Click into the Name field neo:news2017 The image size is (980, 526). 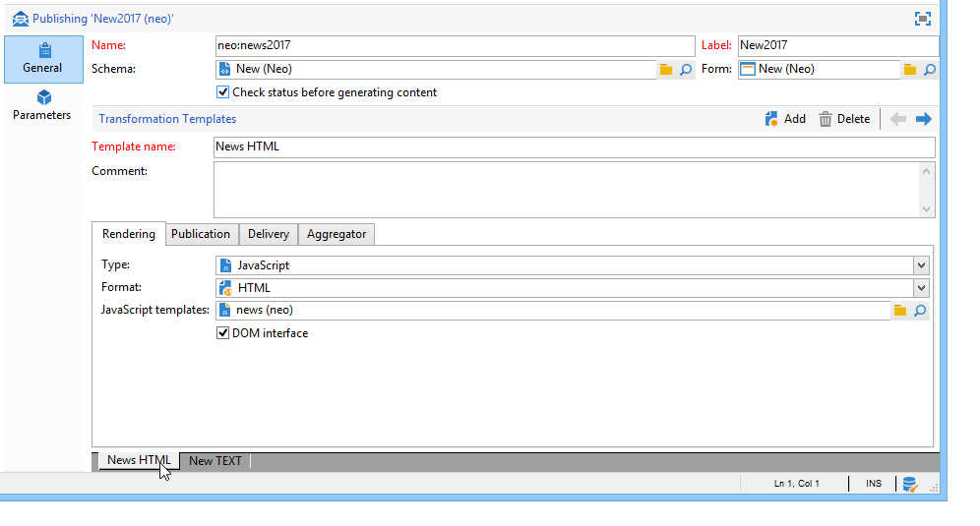(455, 45)
